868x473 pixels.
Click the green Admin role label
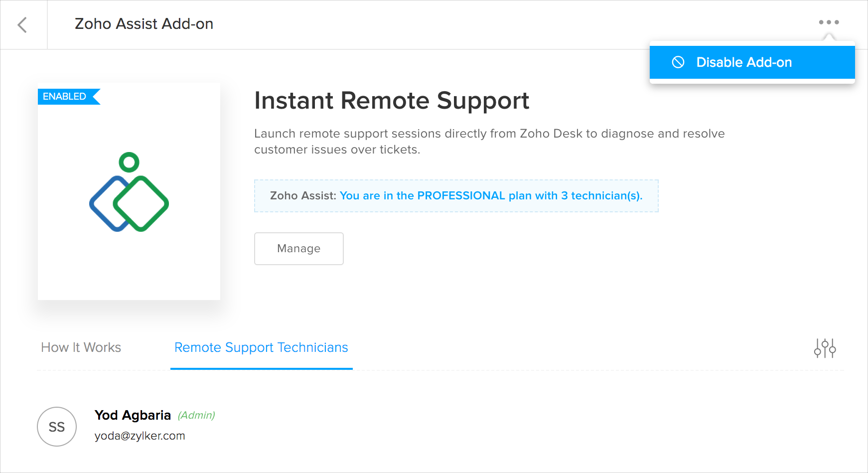click(196, 415)
